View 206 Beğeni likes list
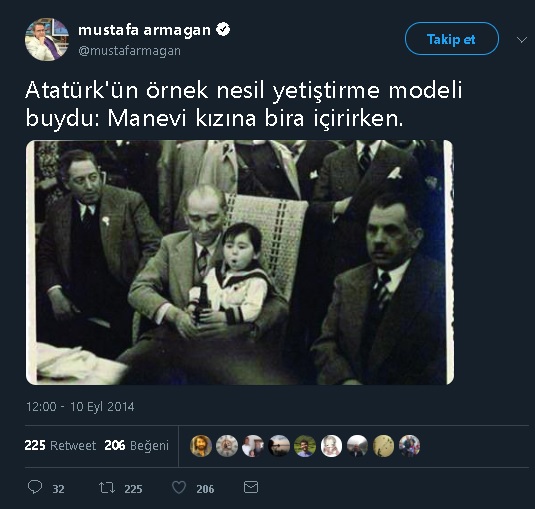This screenshot has height=509, width=535. click(x=136, y=445)
